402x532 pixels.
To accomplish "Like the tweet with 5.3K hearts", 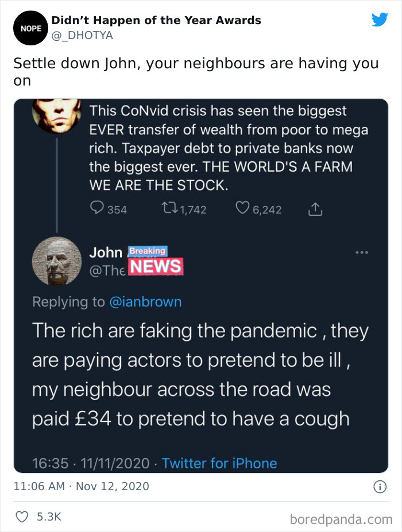I will point(23,517).
